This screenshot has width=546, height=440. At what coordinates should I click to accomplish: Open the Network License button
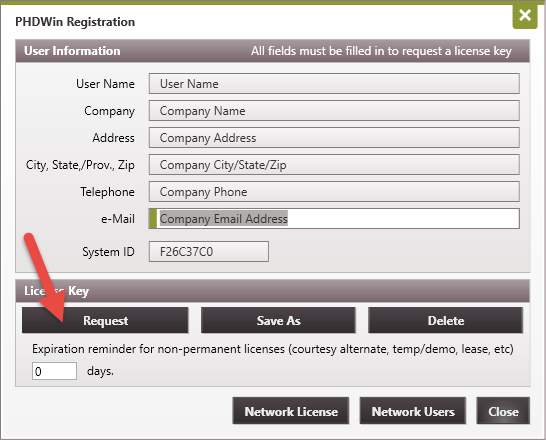pos(291,411)
